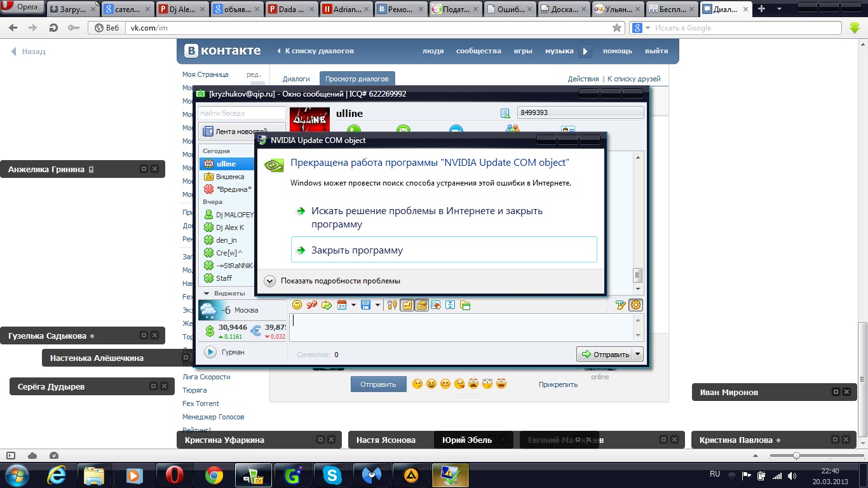Select Закрыть программу option
Screen dimensions: 868x488
356,250
